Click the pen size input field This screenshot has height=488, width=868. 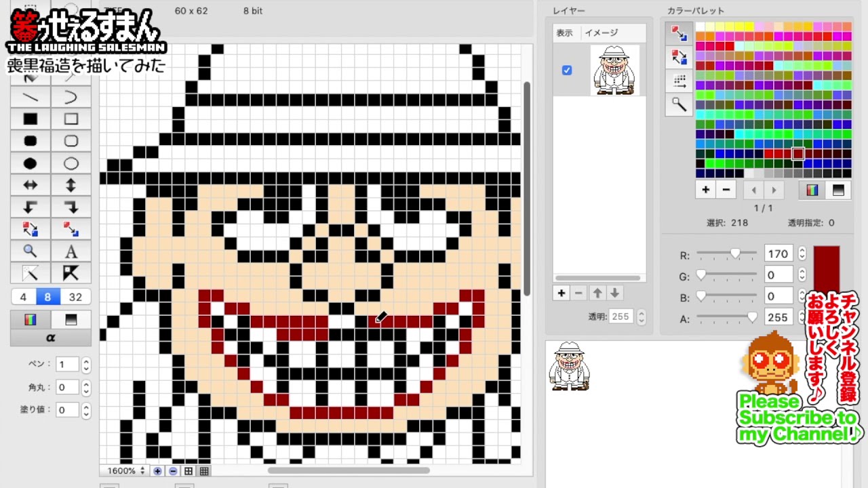67,365
